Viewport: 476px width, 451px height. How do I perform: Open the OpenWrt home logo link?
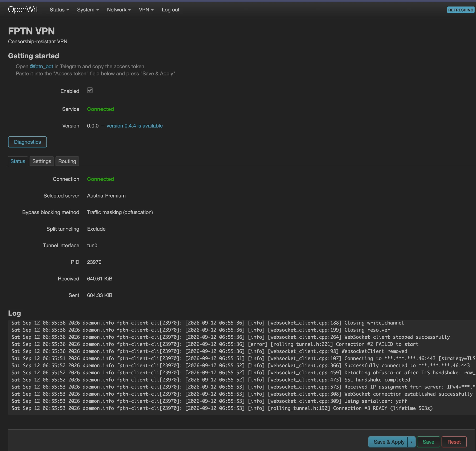click(23, 10)
